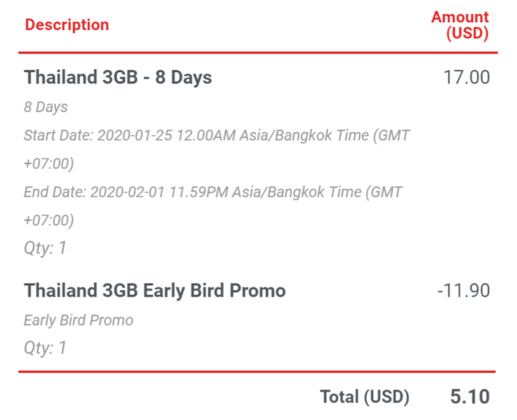Image resolution: width=517 pixels, height=420 pixels.
Task: Click the -11.90 discount amount
Action: 463,290
